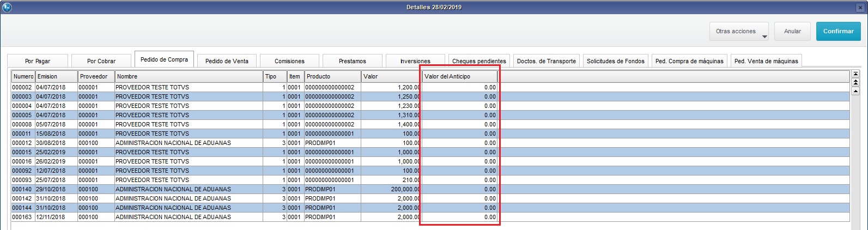Click emission date 30/08/2018

[51, 143]
